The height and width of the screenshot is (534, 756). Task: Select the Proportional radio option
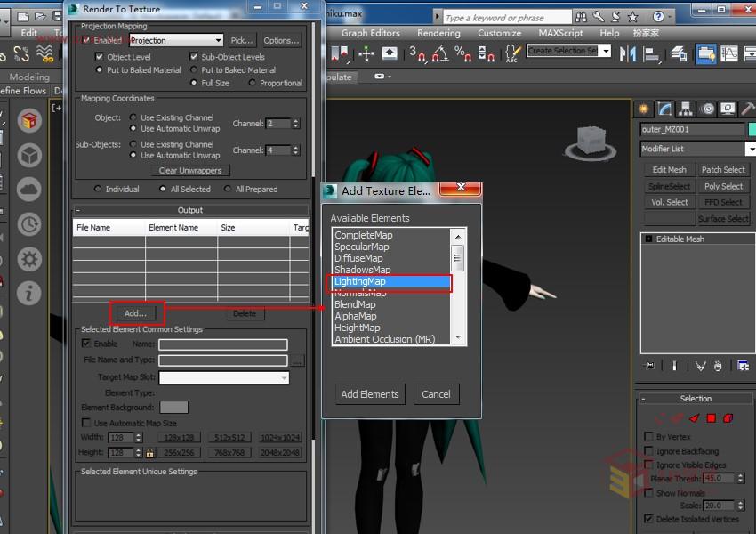coord(253,83)
